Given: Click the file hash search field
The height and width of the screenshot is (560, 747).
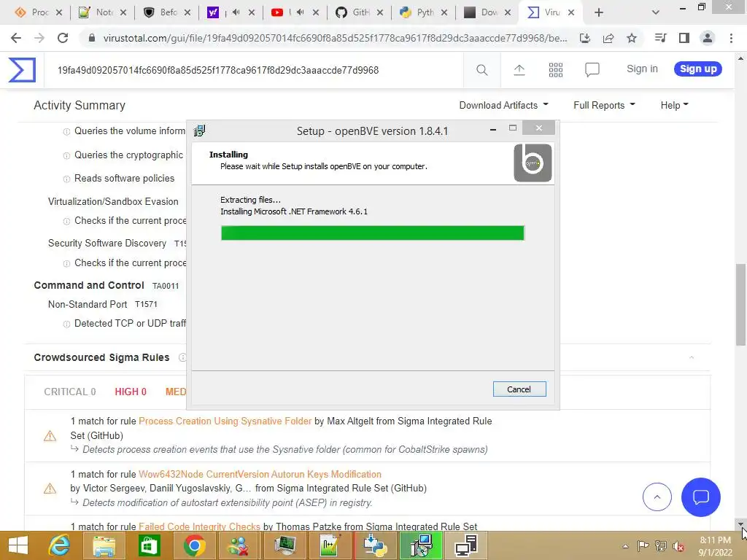Looking at the screenshot, I should pos(253,70).
